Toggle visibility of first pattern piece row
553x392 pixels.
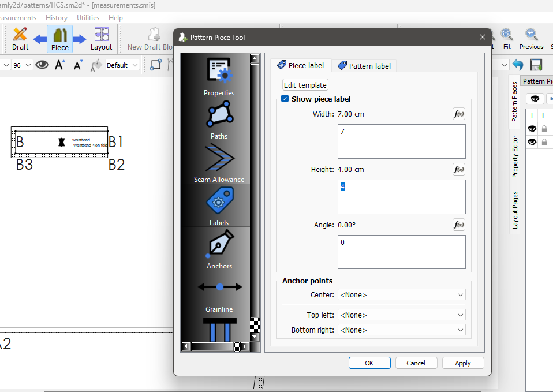532,129
